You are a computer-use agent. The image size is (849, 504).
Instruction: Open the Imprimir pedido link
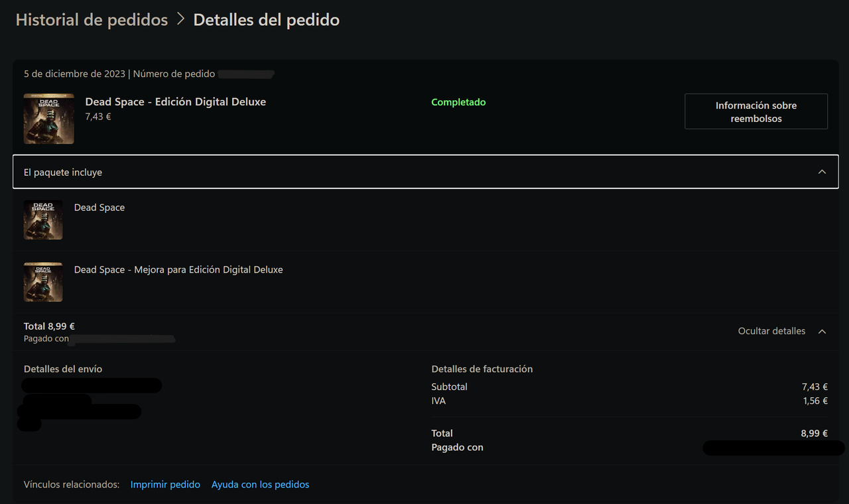pyautogui.click(x=165, y=485)
